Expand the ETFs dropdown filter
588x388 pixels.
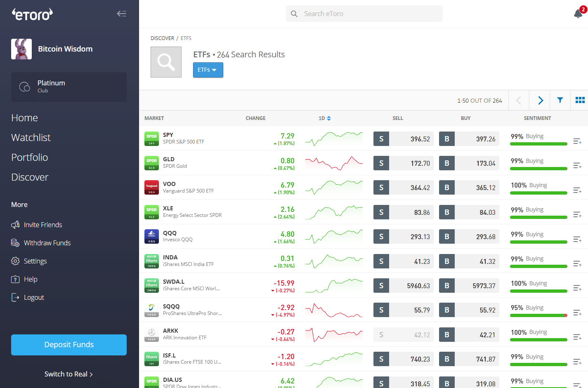pos(208,70)
